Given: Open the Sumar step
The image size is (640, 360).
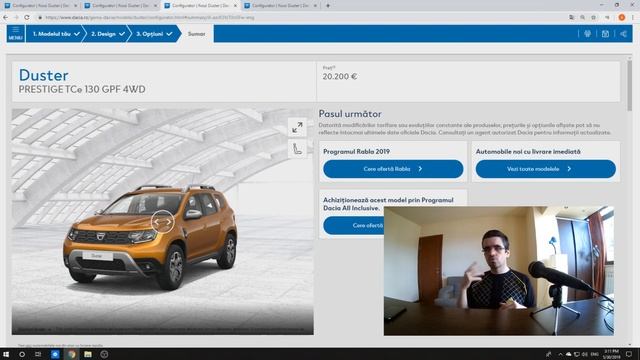Looking at the screenshot, I should point(196,34).
